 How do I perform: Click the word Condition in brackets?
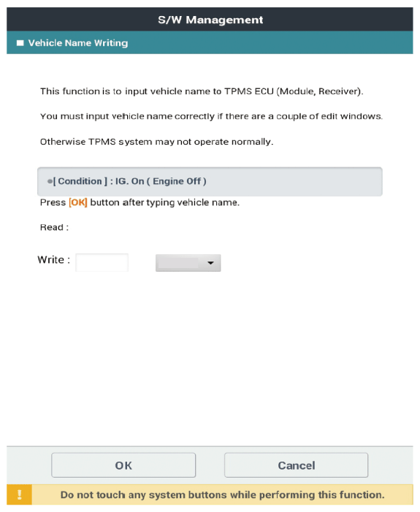coord(80,181)
